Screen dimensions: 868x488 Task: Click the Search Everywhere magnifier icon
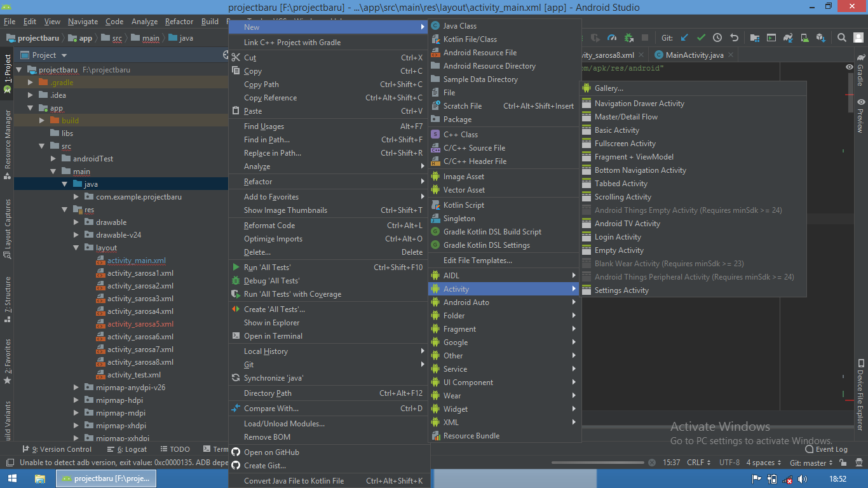click(842, 37)
